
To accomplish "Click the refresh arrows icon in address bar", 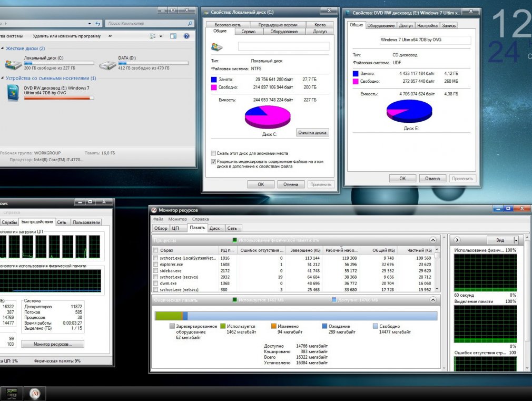I will [x=98, y=23].
